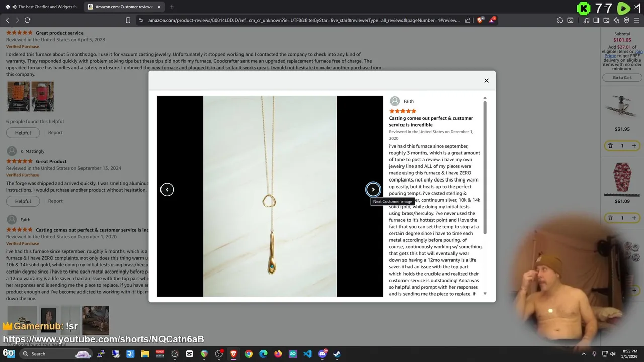Open Visual Studio Code from the taskbar
This screenshot has height=362, width=644.
point(307,354)
